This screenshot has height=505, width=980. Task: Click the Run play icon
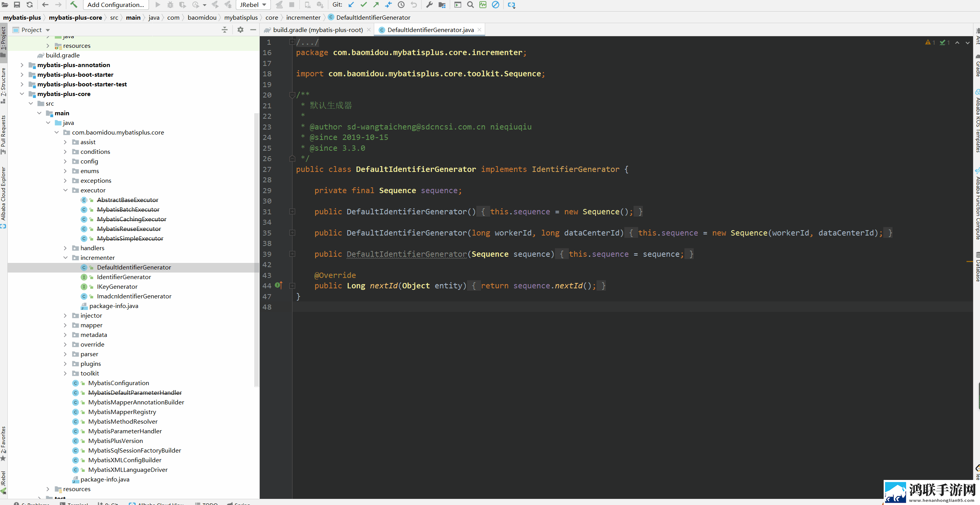click(158, 5)
